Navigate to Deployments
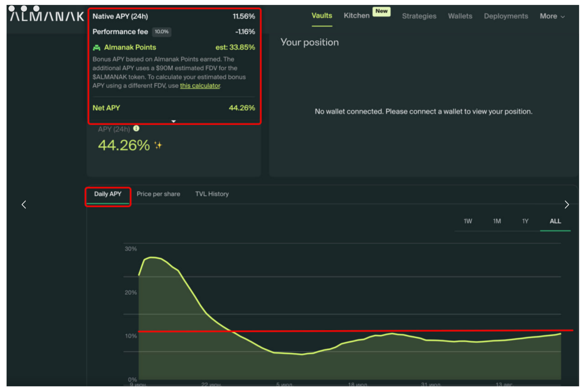The height and width of the screenshot is (392, 588). click(x=506, y=16)
